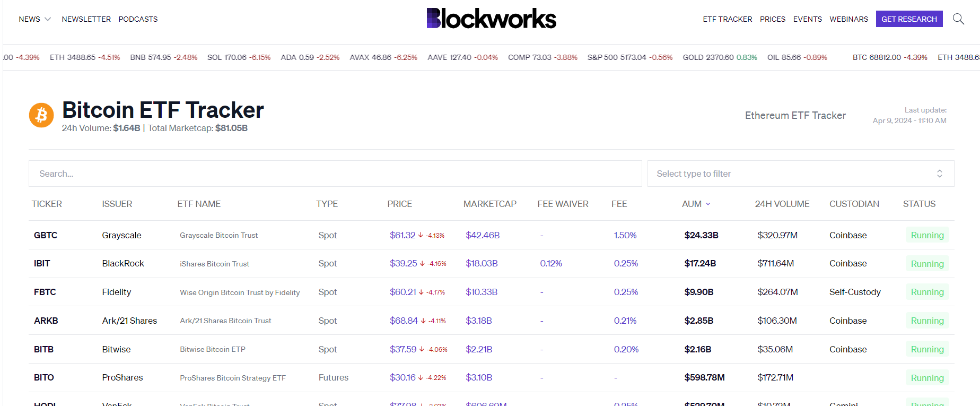Open the search magnifier icon
980x406 pixels.
tap(958, 19)
